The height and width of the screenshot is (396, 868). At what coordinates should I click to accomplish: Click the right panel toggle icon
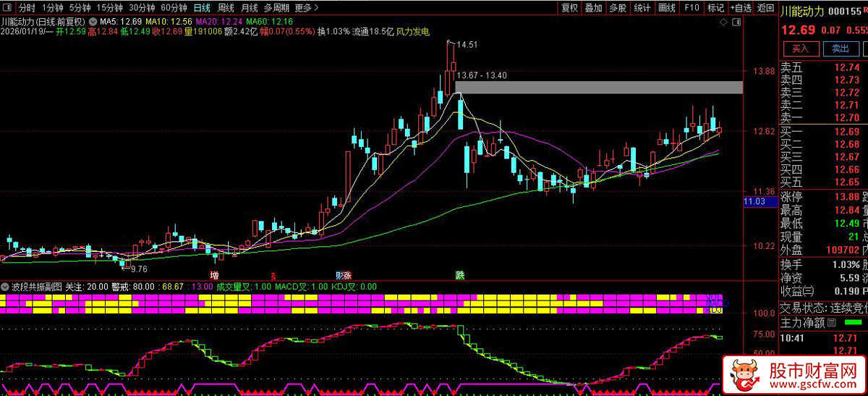pyautogui.click(x=736, y=22)
